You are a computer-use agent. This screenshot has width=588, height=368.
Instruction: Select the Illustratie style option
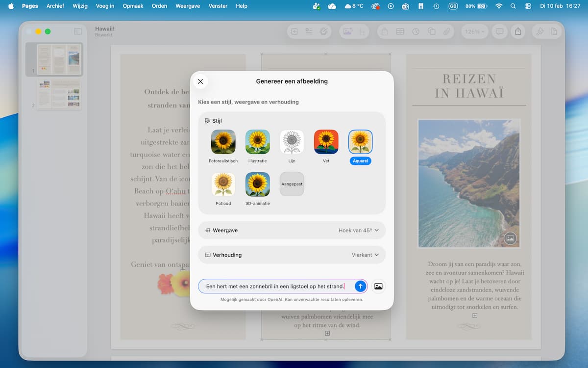[x=257, y=142]
